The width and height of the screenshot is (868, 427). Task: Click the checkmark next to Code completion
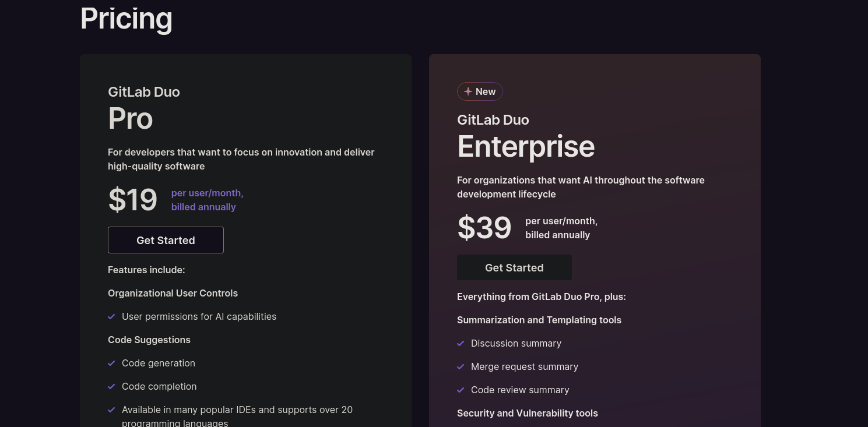tap(111, 386)
